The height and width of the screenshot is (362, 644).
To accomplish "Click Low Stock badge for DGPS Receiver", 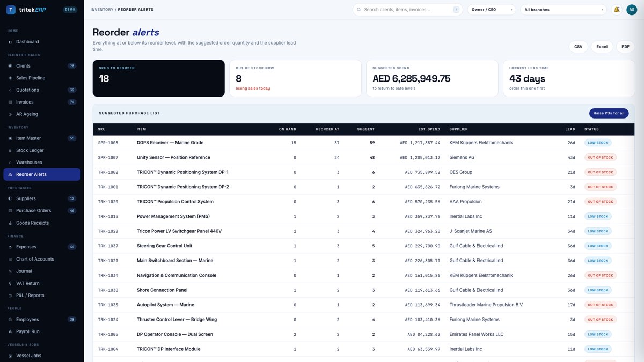I will [x=598, y=143].
